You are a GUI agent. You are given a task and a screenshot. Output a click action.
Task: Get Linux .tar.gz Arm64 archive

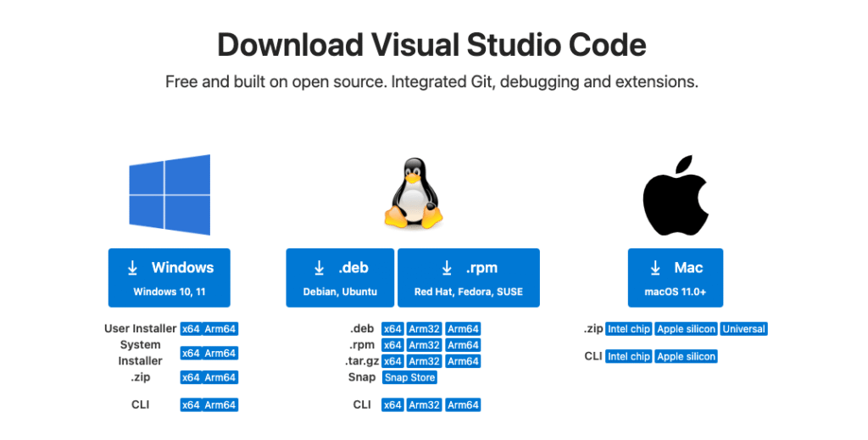(x=463, y=361)
